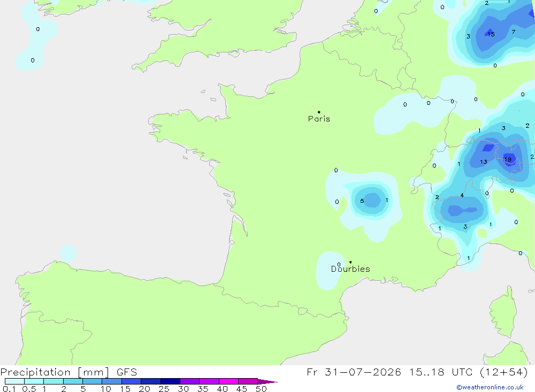This screenshot has height=392, width=535.
Task: Click the Dourbies city label
Action: click(x=350, y=269)
